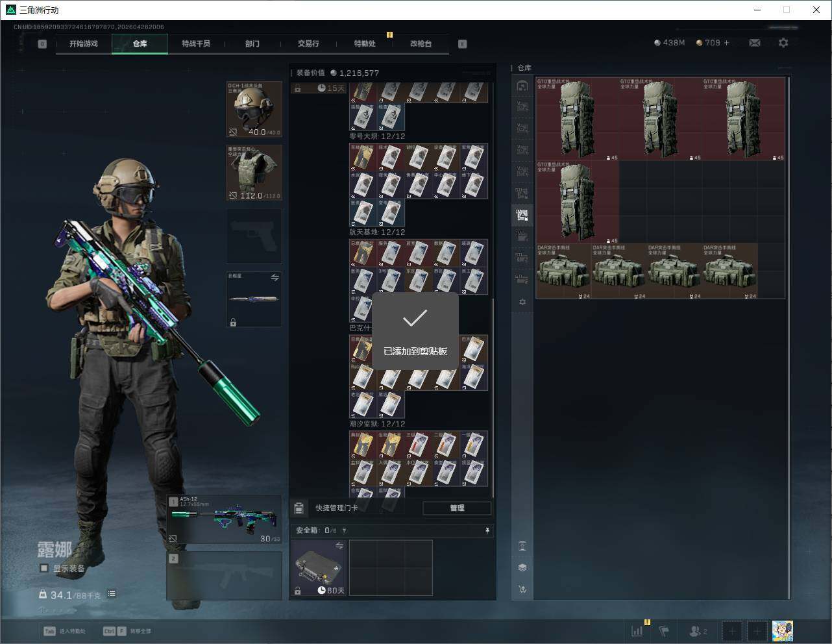
Task: Swap the safe box using its arrows icon
Action: (x=339, y=546)
